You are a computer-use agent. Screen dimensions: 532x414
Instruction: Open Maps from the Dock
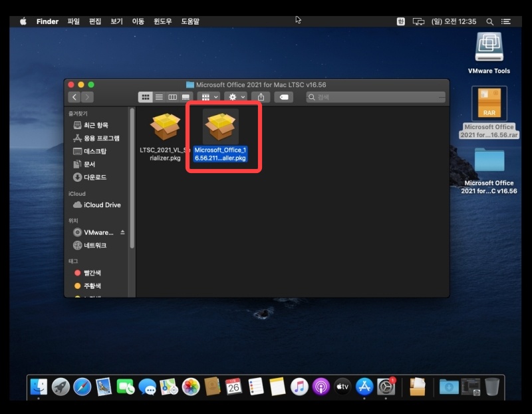169,387
